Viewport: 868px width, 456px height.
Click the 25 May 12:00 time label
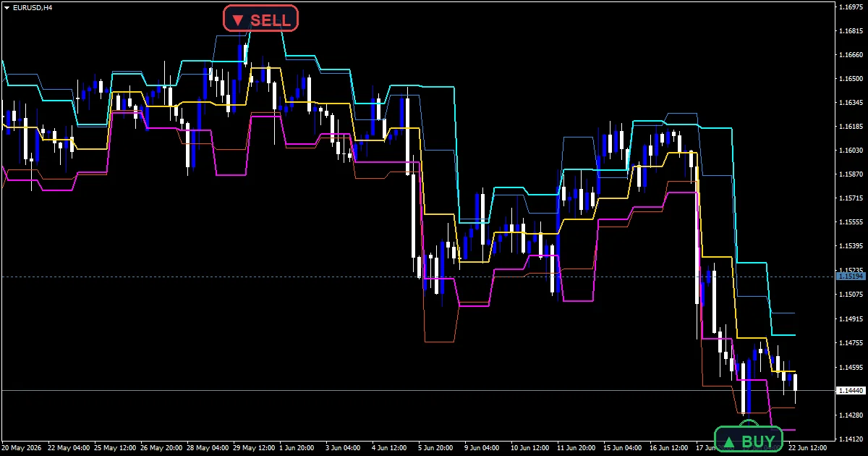(116, 448)
